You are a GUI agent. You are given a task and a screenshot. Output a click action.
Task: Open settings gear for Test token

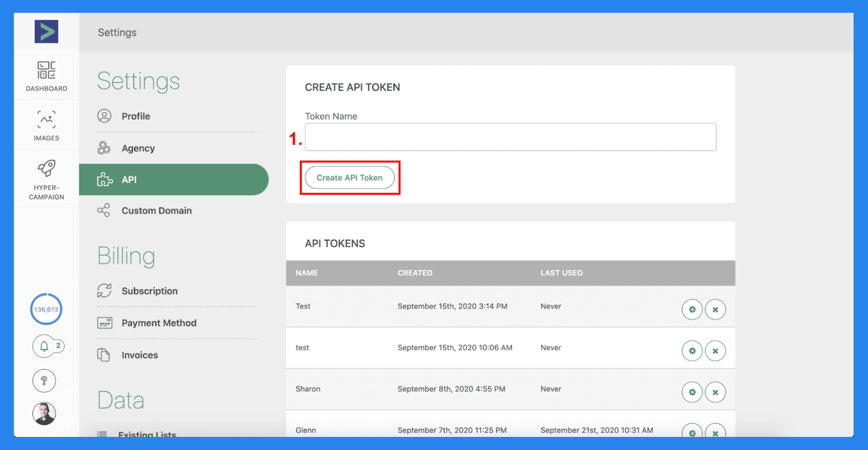tap(692, 310)
